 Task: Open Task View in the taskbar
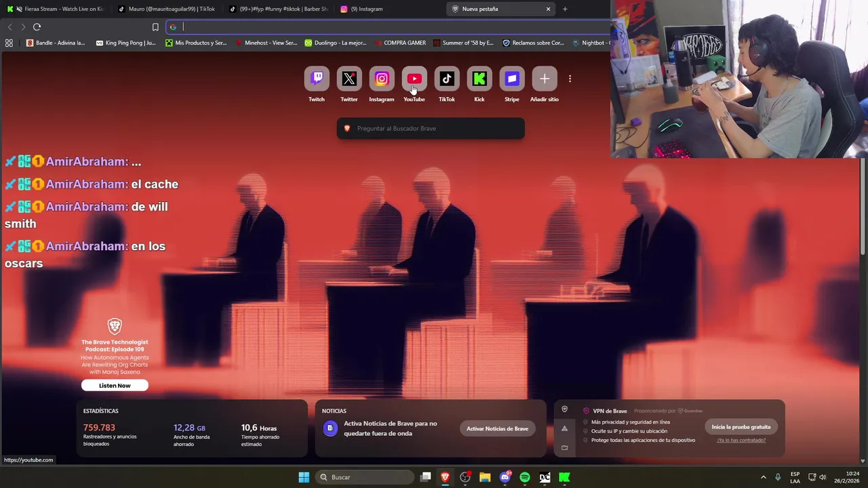[425, 477]
